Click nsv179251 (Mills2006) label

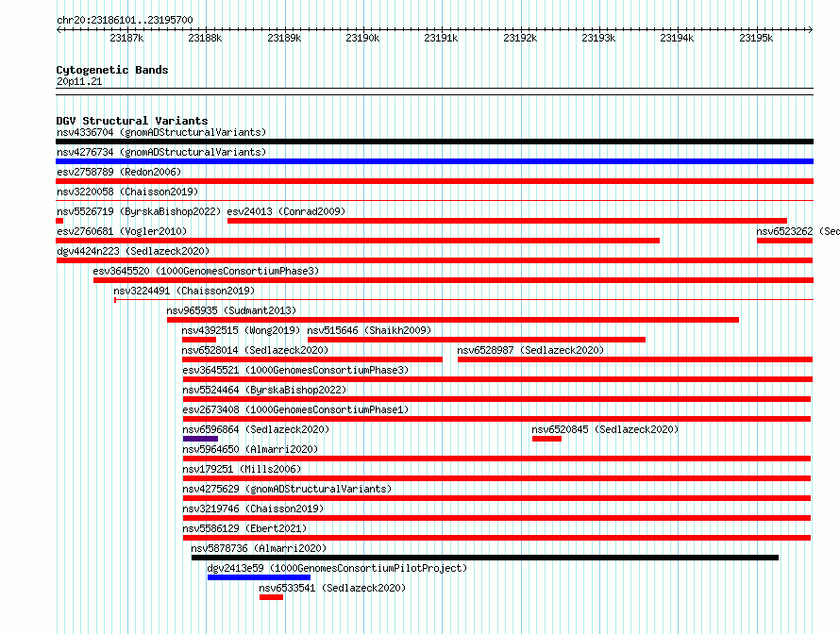pyautogui.click(x=242, y=469)
